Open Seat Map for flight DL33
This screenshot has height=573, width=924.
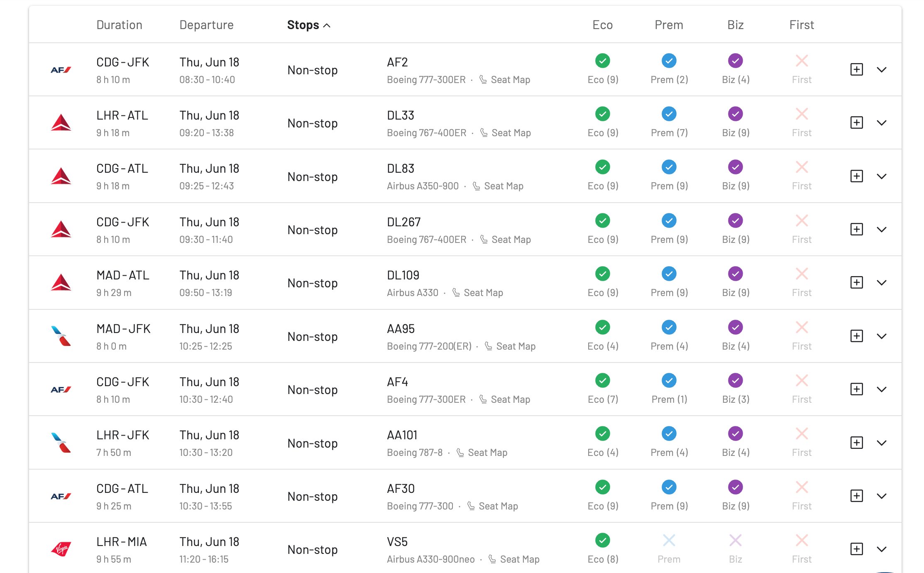point(511,132)
